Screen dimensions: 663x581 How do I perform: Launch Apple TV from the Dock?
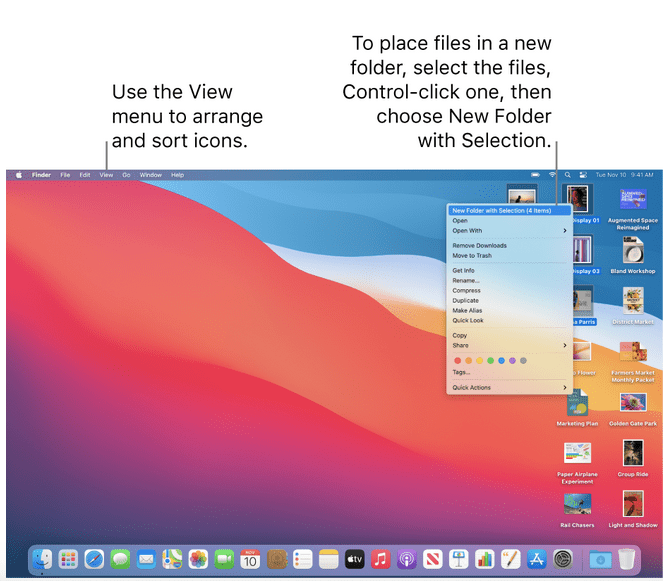355,560
